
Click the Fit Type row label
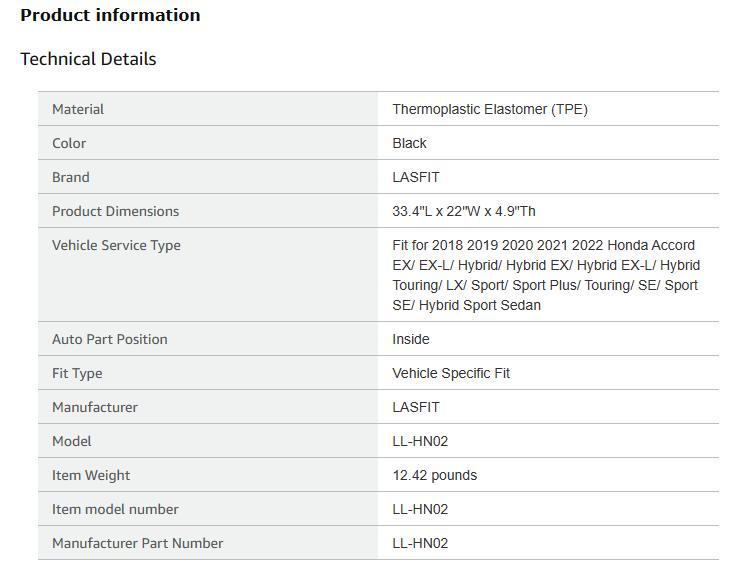click(x=77, y=373)
